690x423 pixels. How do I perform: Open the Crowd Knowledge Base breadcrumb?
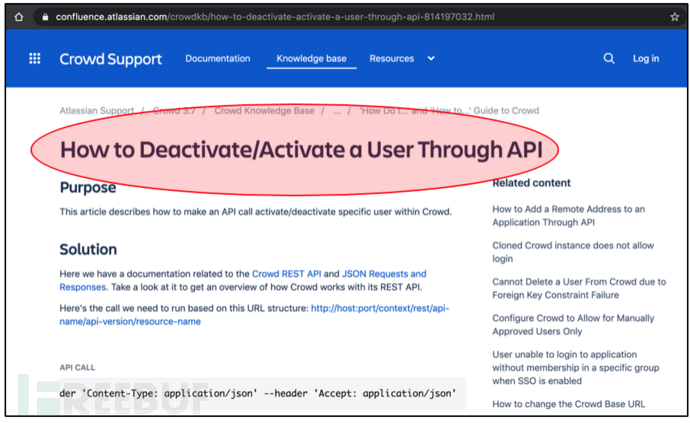point(264,110)
